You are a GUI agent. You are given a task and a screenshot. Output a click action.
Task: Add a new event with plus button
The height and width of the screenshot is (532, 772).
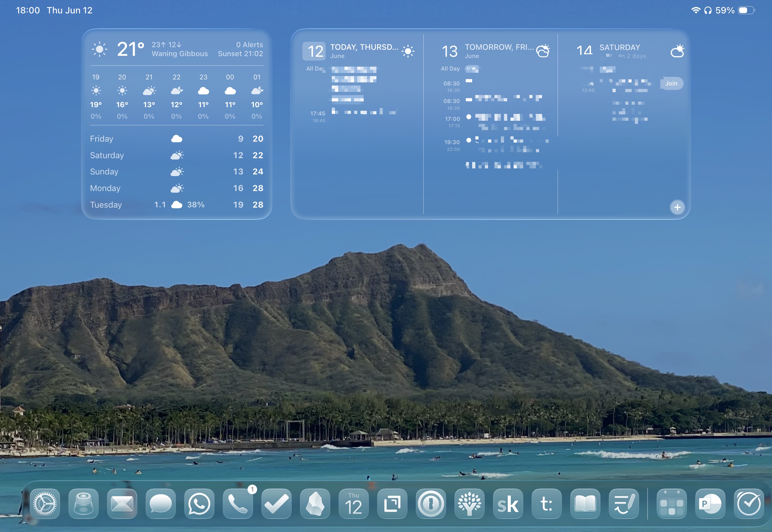tap(677, 207)
